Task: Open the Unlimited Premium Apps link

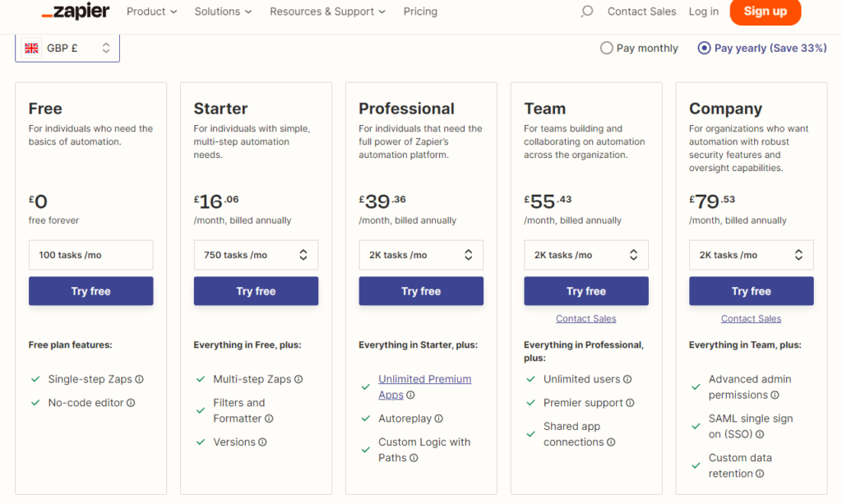Action: [x=424, y=387]
